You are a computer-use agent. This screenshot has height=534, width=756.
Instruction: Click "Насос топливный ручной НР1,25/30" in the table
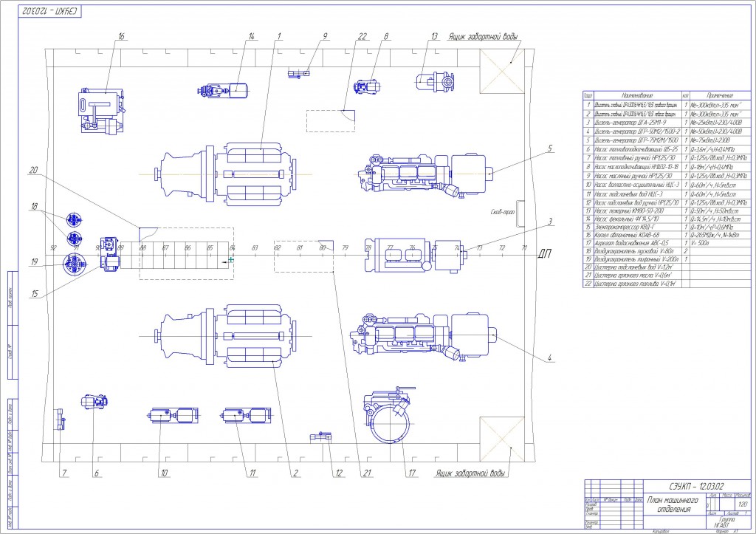(x=634, y=158)
